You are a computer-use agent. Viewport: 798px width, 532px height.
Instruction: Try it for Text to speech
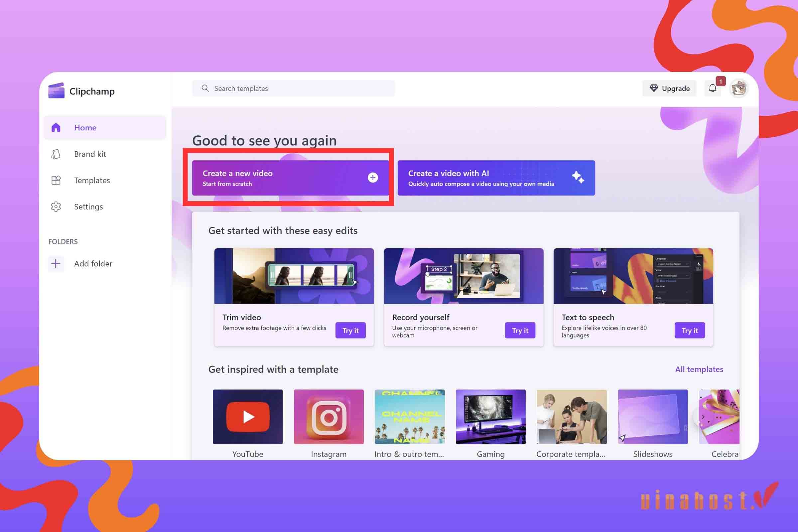tap(690, 330)
